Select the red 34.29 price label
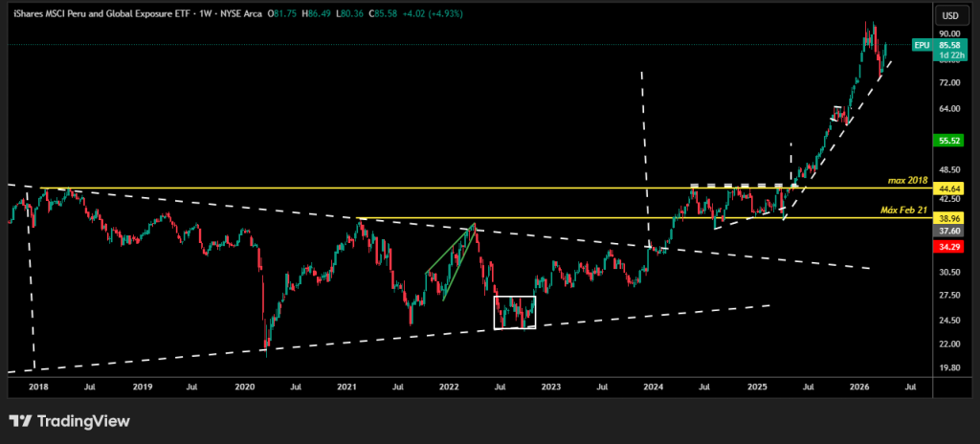Viewport: 980px width, 444px height. [949, 247]
